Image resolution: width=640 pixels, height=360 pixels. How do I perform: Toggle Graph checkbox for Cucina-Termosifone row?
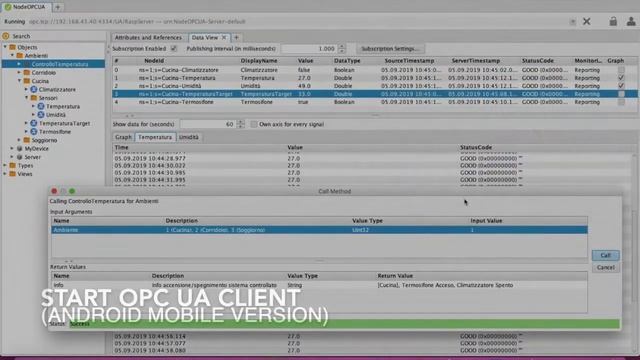click(x=621, y=102)
